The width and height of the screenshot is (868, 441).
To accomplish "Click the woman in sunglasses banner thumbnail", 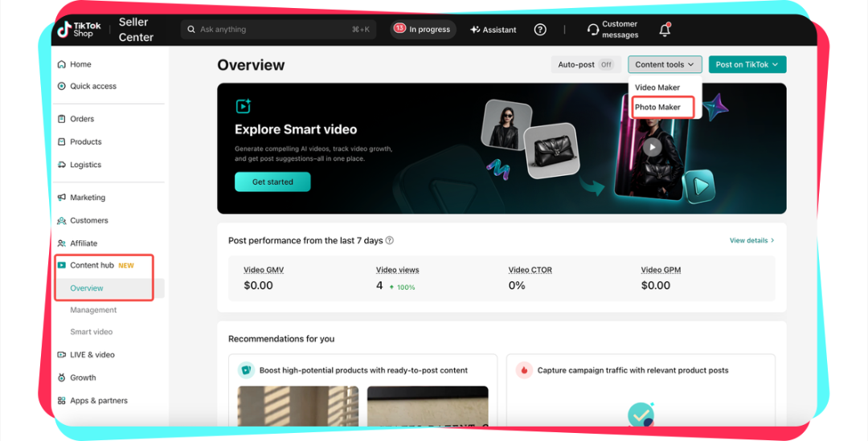I will point(506,125).
